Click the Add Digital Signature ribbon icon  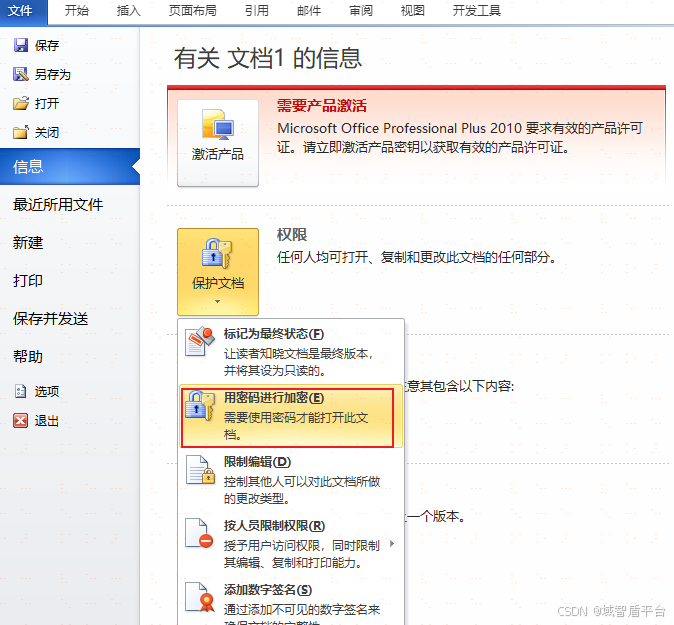click(x=200, y=597)
